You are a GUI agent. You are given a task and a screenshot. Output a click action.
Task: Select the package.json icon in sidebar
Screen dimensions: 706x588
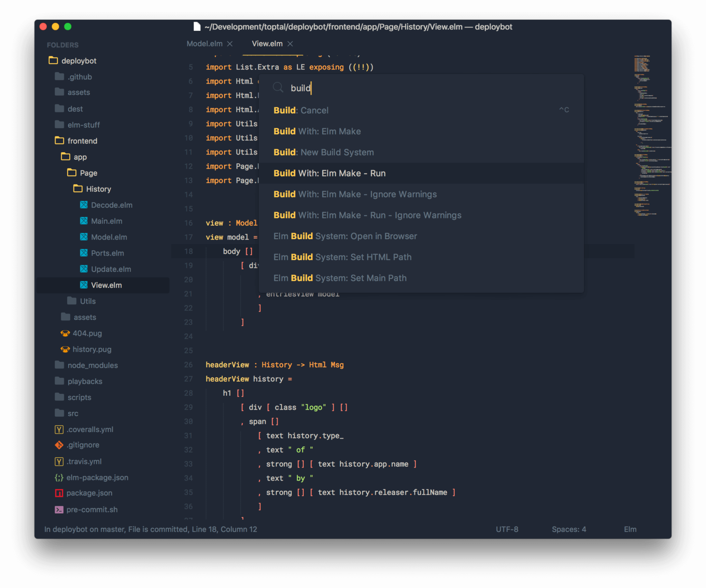59,493
